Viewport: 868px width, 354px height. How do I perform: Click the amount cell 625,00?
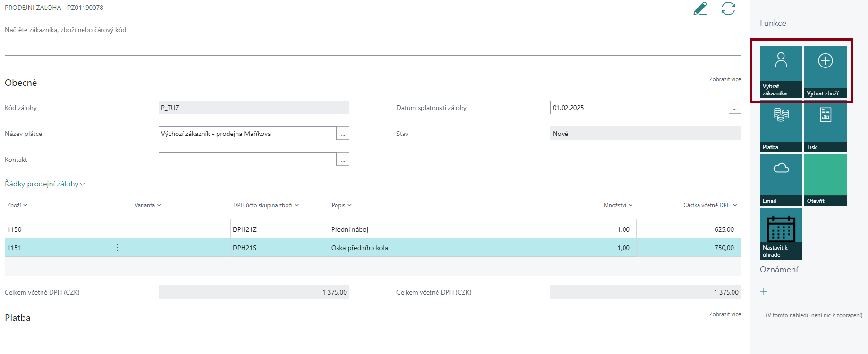(x=689, y=229)
